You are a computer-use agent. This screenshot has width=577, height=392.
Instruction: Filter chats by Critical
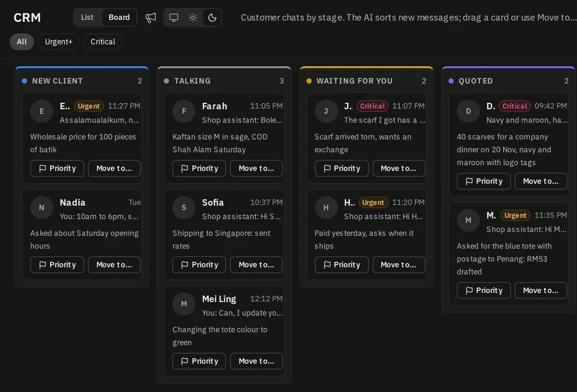103,42
